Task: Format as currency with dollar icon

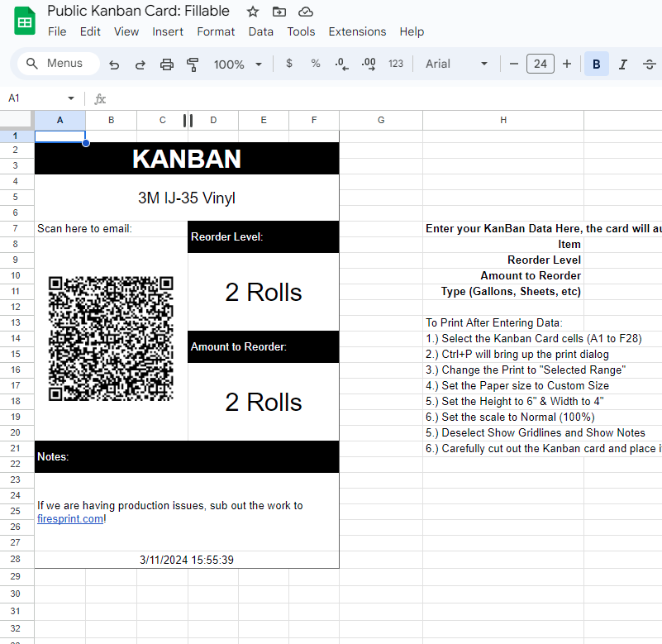Action: click(289, 64)
